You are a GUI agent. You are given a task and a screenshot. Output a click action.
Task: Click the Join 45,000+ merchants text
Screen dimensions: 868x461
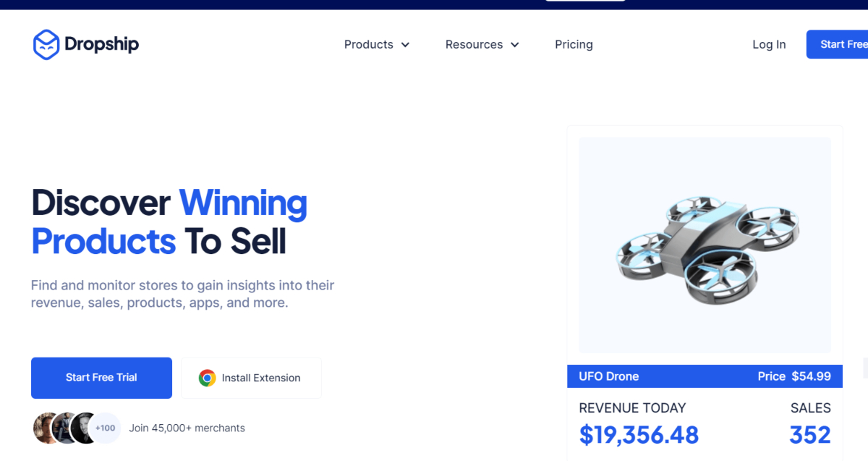[x=187, y=428]
